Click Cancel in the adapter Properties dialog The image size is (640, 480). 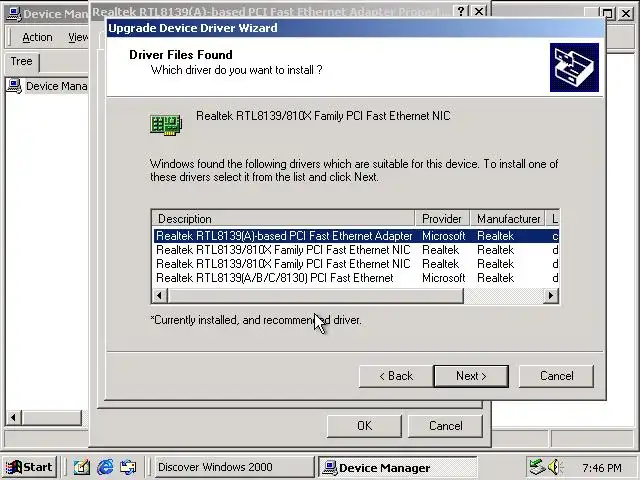[x=445, y=426]
